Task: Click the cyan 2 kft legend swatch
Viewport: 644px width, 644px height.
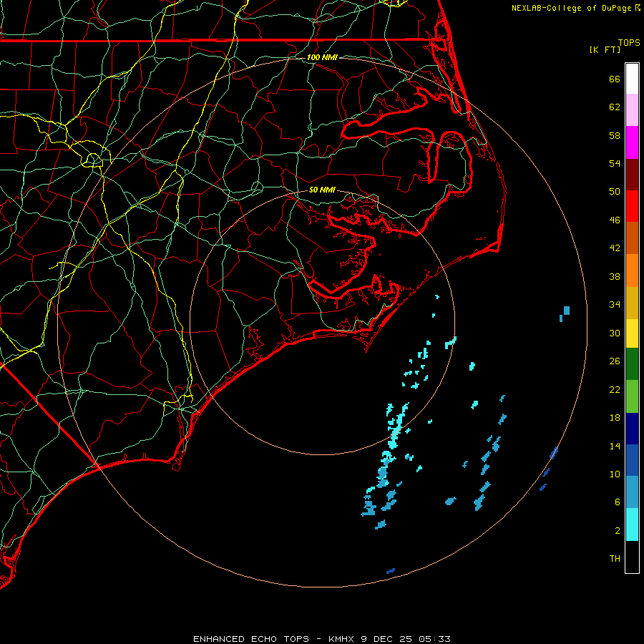Action: [x=632, y=525]
